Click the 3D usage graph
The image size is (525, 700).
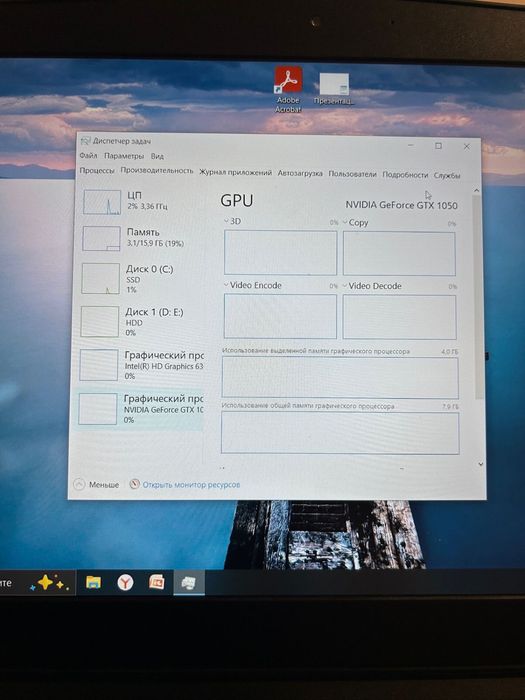point(280,253)
